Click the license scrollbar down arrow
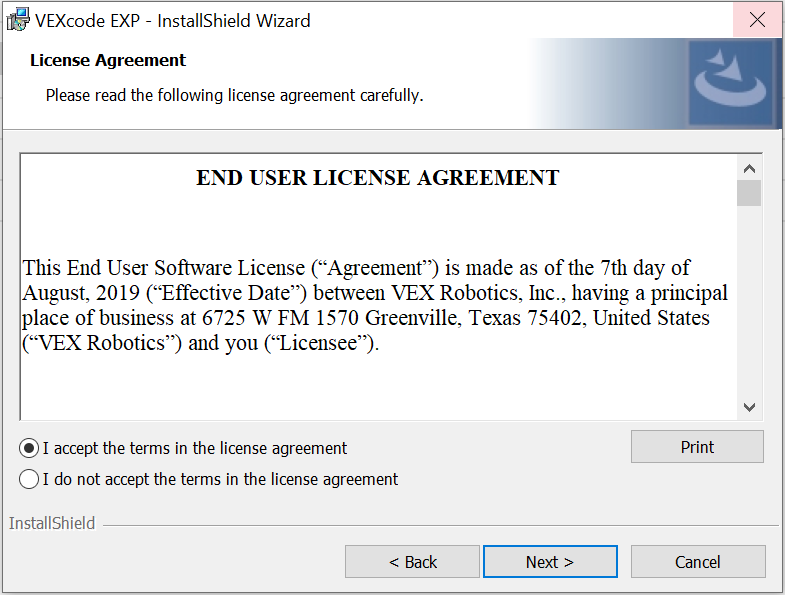This screenshot has height=595, width=785. 749,407
